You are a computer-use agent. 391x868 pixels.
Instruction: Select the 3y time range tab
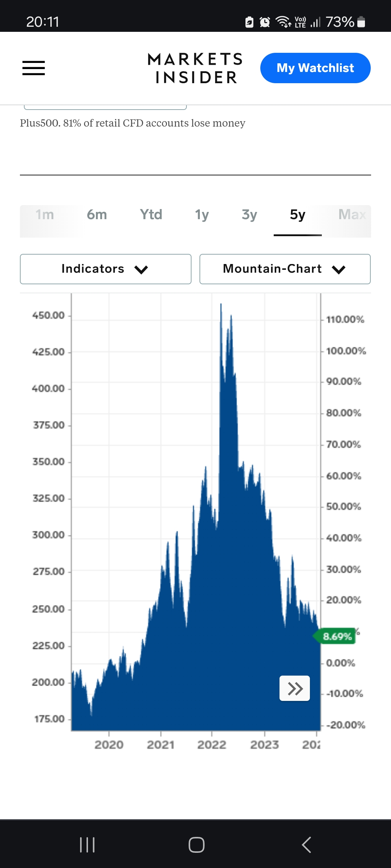pyautogui.click(x=249, y=214)
